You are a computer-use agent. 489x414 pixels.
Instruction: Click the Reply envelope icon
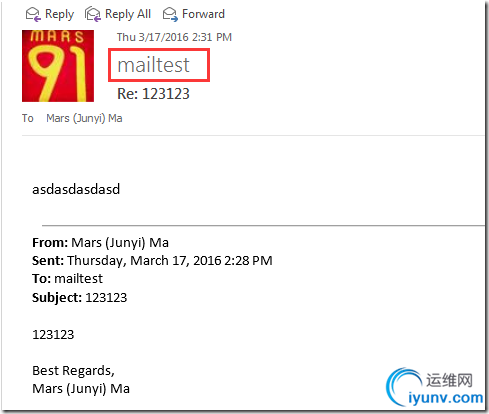click(33, 14)
